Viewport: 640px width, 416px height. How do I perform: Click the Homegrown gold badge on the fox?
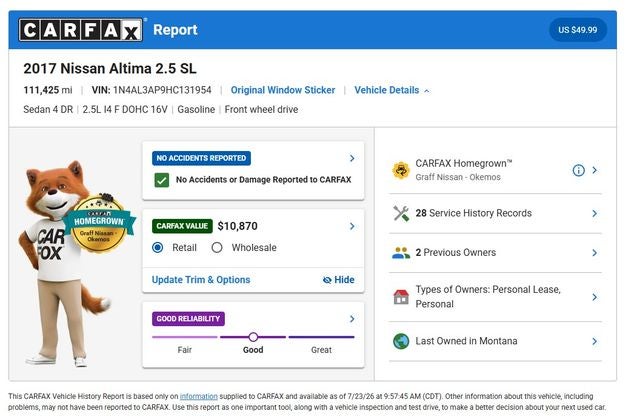[99, 225]
